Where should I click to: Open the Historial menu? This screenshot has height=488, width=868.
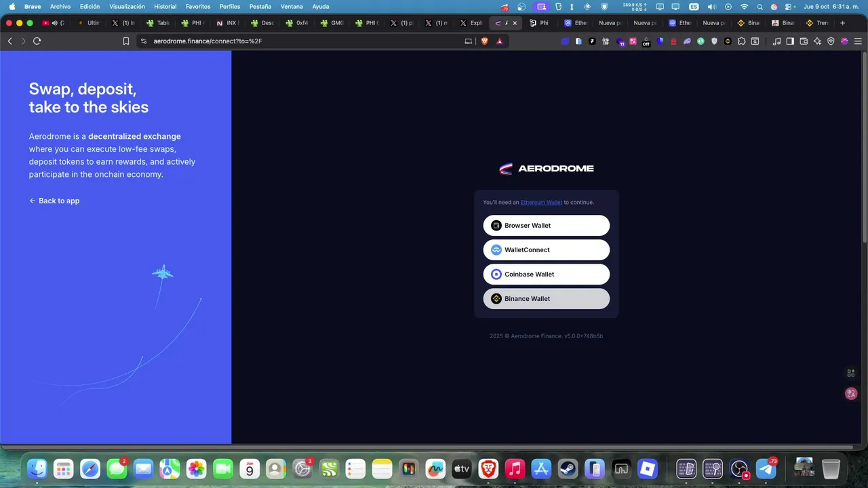pyautogui.click(x=165, y=6)
